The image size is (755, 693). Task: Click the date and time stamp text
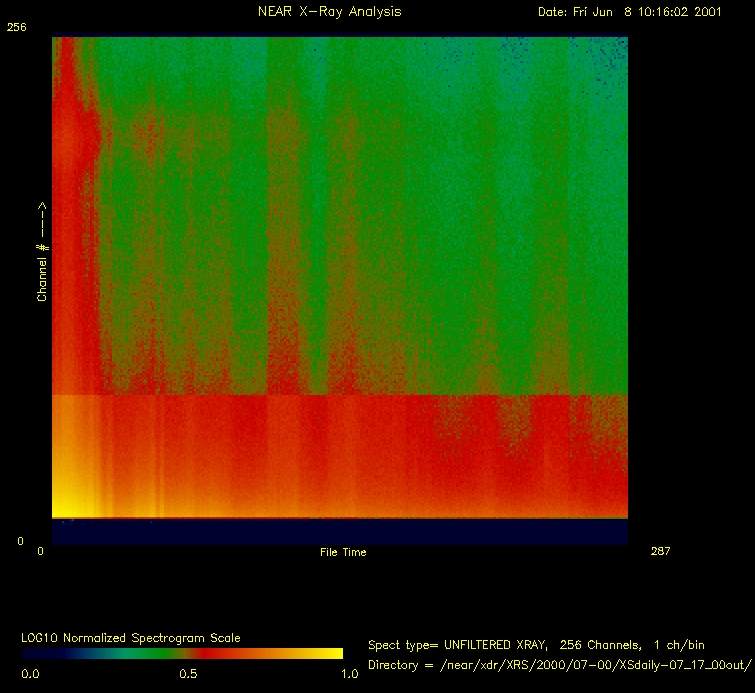[630, 12]
